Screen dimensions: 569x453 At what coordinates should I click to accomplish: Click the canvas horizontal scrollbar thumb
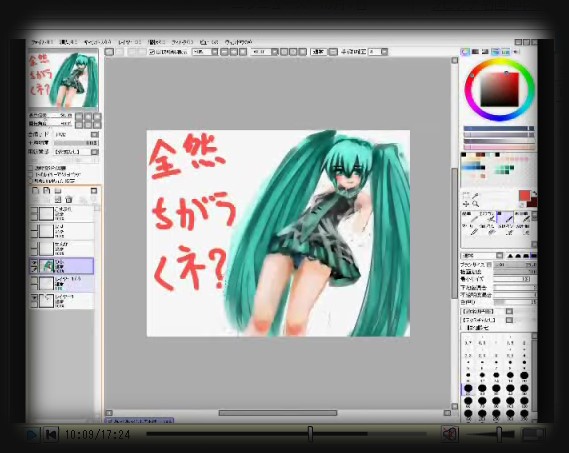coord(278,413)
